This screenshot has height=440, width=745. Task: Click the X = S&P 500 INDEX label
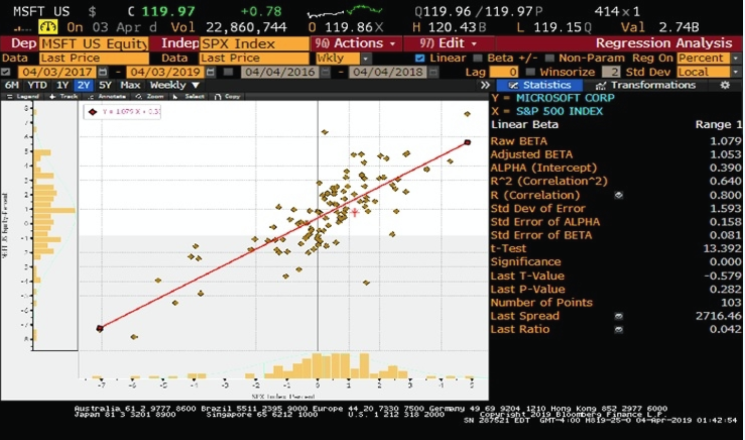(547, 111)
